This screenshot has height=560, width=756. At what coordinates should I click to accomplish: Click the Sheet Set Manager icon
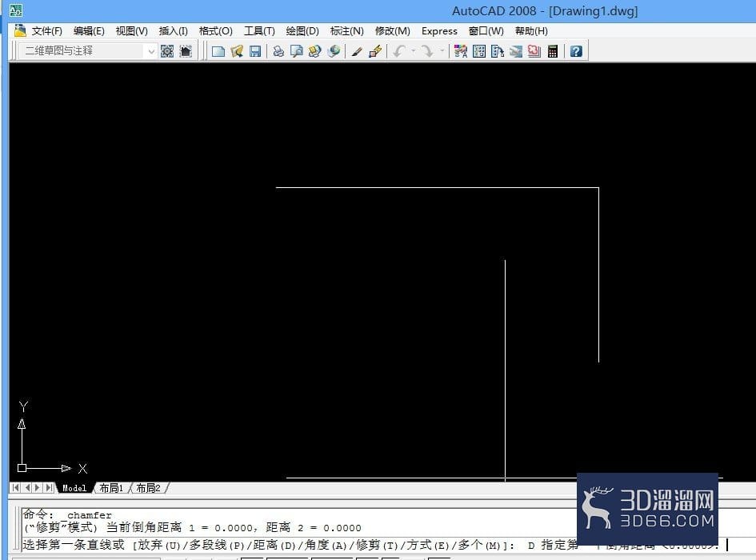[516, 51]
